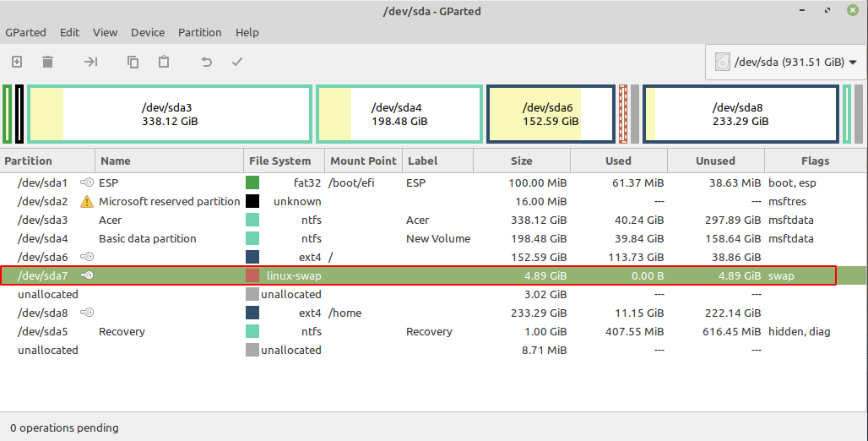
Task: Open the Device menu
Action: pos(148,32)
